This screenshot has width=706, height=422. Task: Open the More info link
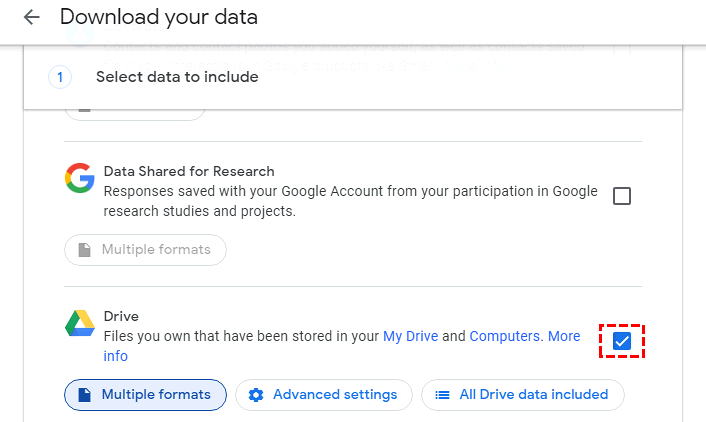click(563, 337)
